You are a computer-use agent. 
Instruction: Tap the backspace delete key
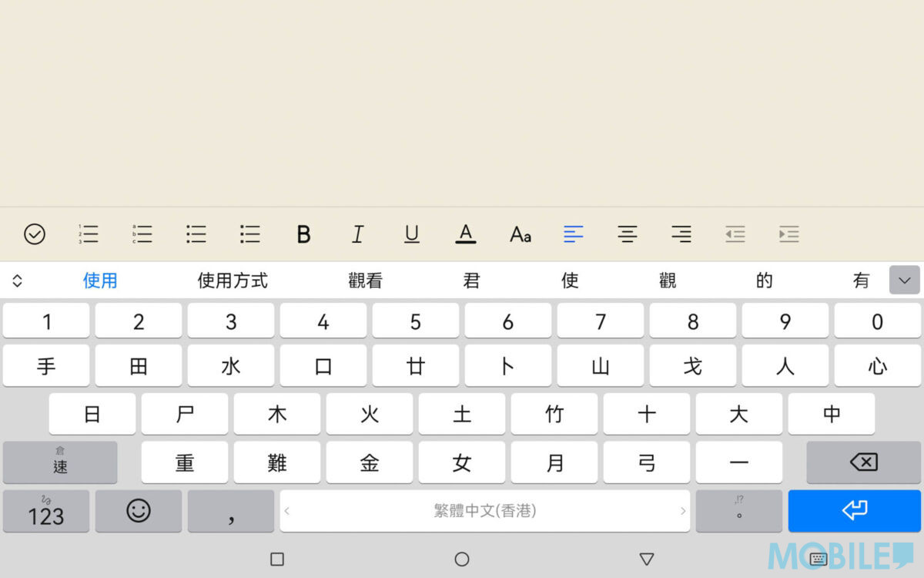tap(863, 462)
